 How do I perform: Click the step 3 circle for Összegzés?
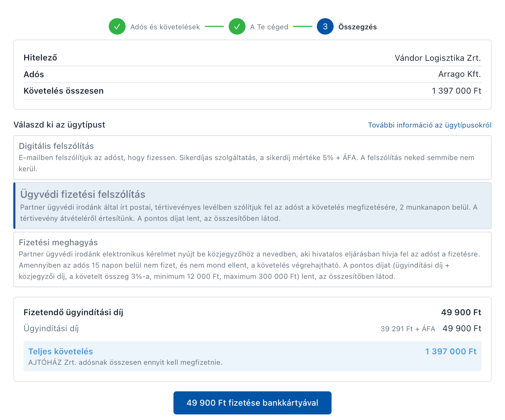click(325, 27)
